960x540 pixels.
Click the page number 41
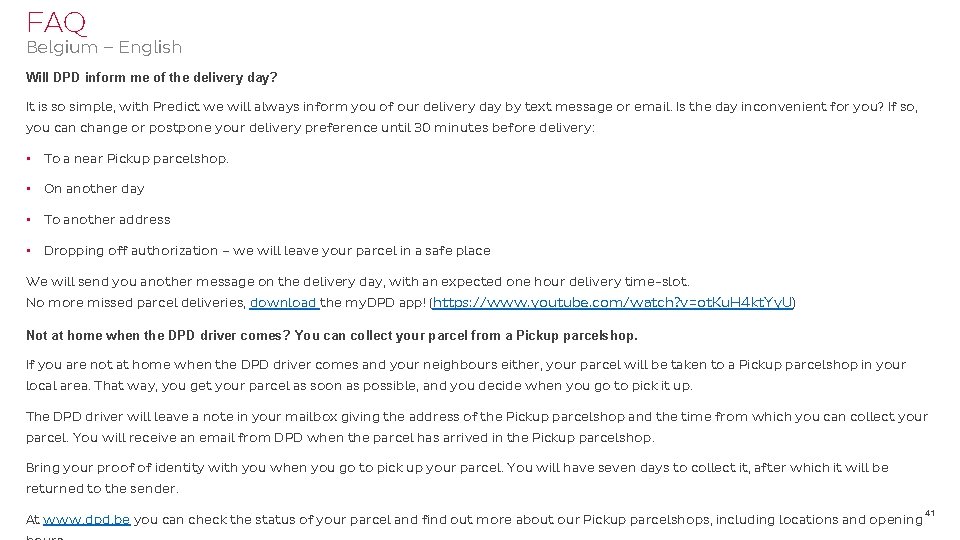(929, 513)
